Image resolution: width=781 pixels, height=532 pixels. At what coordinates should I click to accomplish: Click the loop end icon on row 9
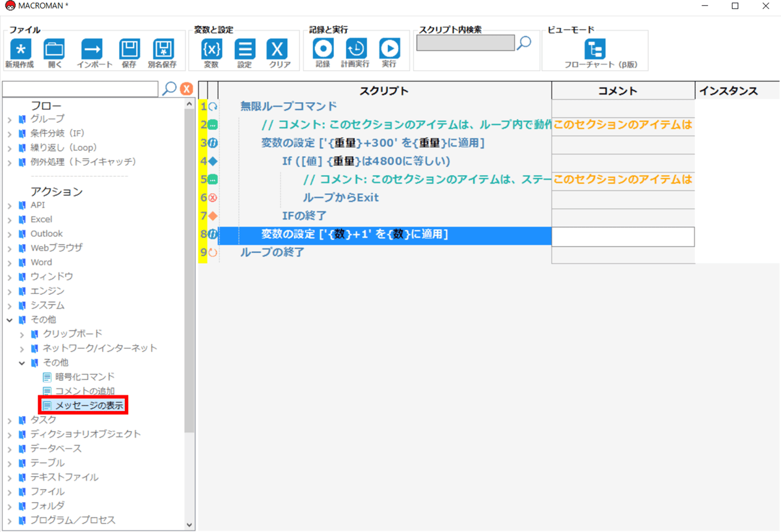(x=213, y=252)
